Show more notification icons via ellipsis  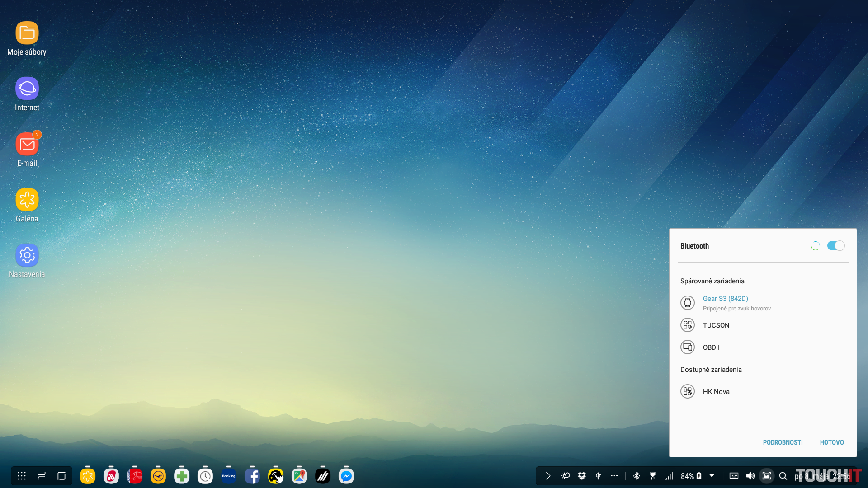tap(614, 476)
